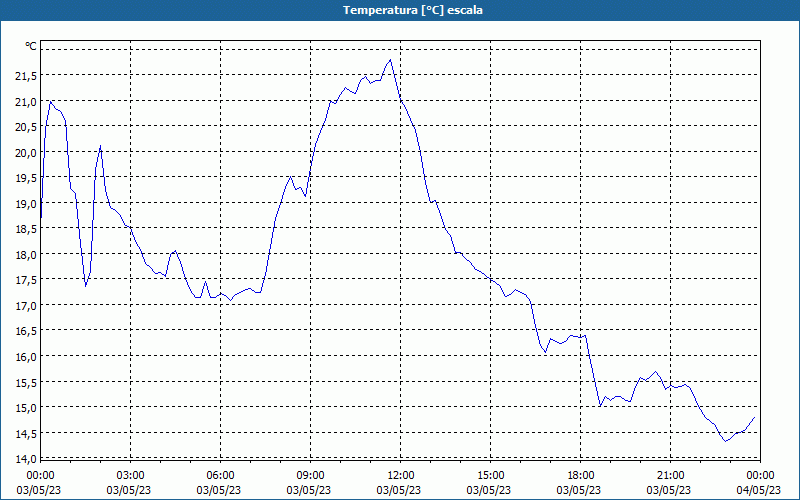Viewport: 800px width, 500px height.
Task: Select the 19,5 temperature axis label
Action: pos(26,179)
